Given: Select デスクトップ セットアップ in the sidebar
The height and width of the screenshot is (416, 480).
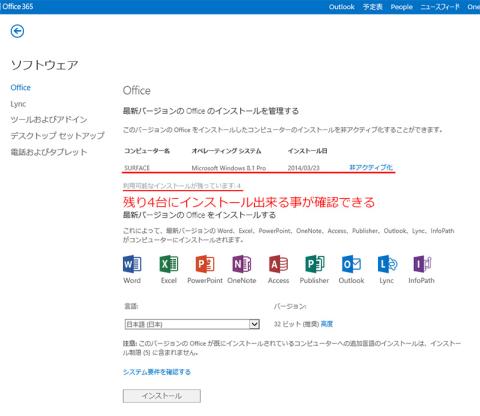Looking at the screenshot, I should 57,136.
